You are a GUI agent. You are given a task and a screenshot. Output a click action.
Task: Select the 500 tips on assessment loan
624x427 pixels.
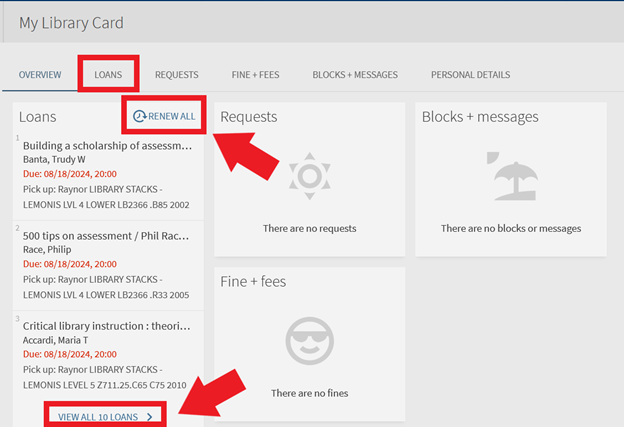106,234
